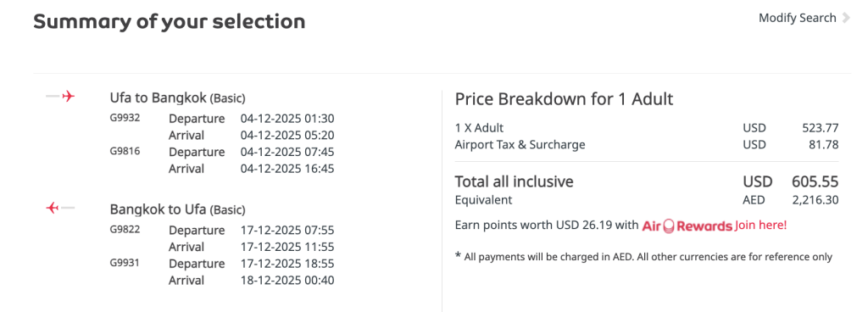Click the 18-12-2025 00:40 arrival time
The width and height of the screenshot is (868, 312).
click(x=287, y=281)
